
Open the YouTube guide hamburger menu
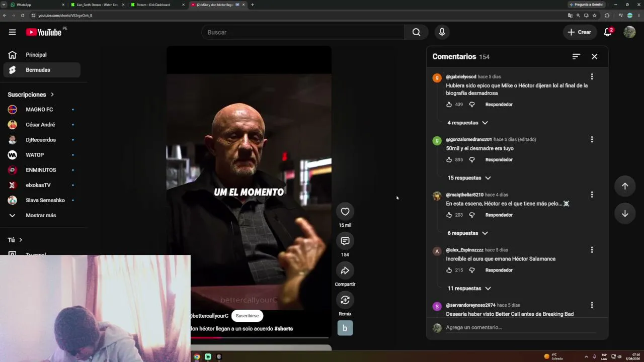[x=12, y=32]
